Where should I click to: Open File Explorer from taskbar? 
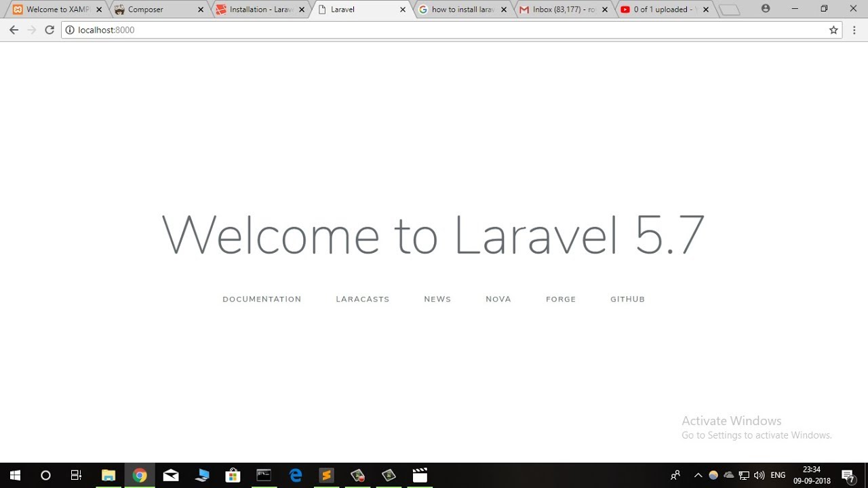point(108,475)
